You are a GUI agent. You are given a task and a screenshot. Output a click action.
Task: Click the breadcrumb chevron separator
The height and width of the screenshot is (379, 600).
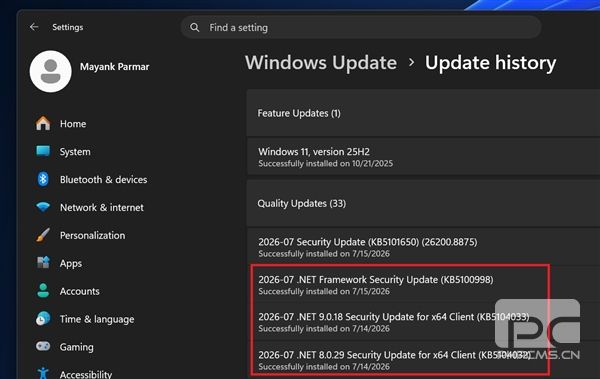(411, 62)
